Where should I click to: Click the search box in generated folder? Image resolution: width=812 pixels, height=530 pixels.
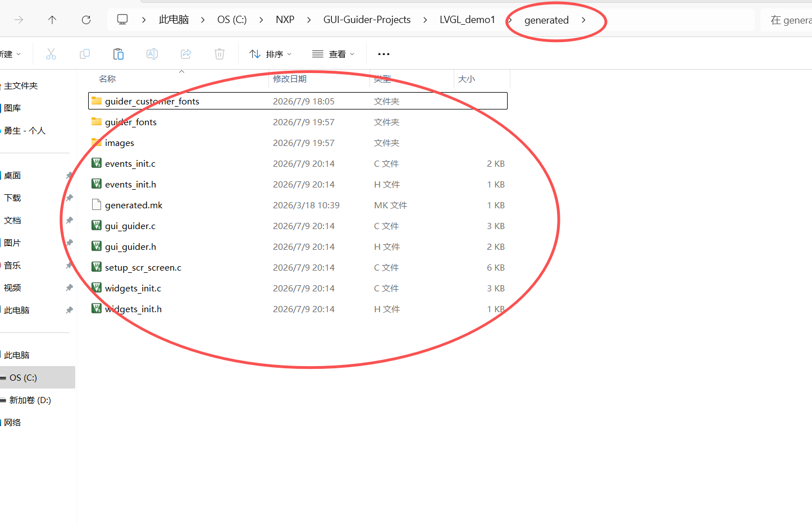[787, 20]
